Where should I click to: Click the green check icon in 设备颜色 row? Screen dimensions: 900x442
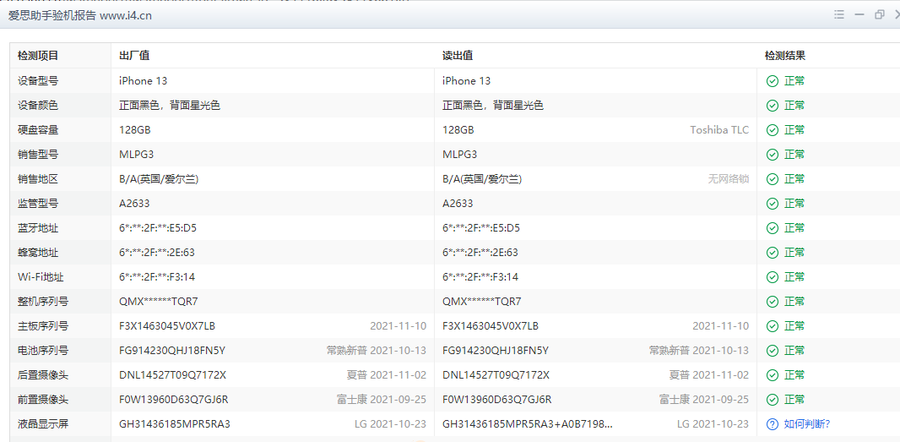tap(773, 106)
